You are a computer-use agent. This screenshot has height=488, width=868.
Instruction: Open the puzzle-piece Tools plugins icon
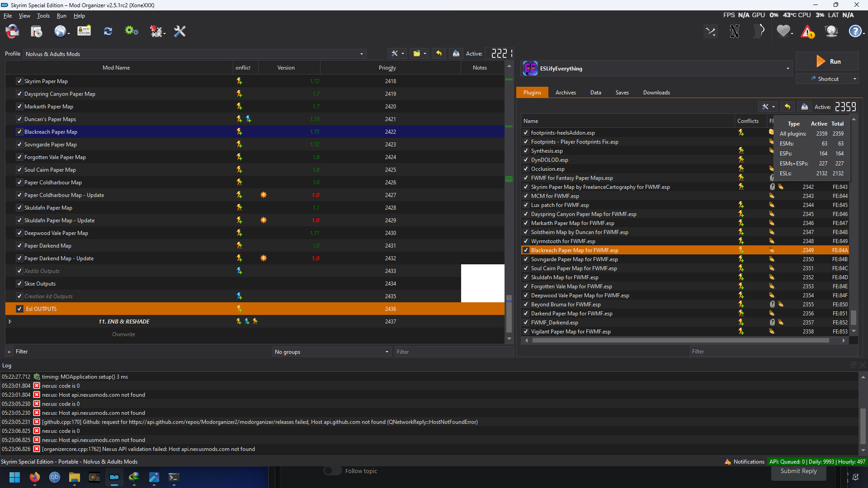tap(156, 31)
